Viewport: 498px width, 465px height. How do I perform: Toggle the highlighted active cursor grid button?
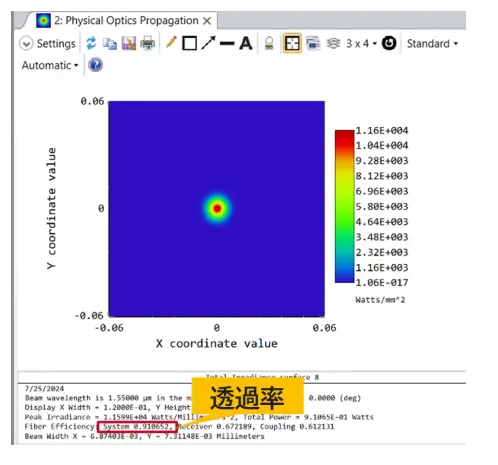[292, 43]
